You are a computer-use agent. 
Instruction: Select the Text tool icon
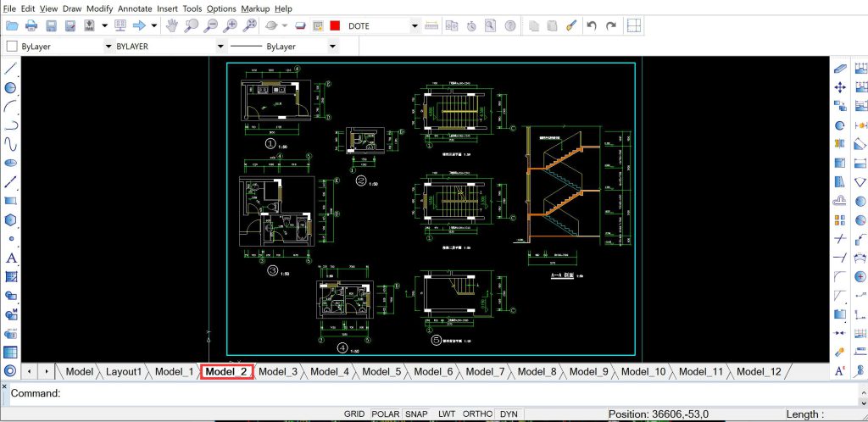10,258
